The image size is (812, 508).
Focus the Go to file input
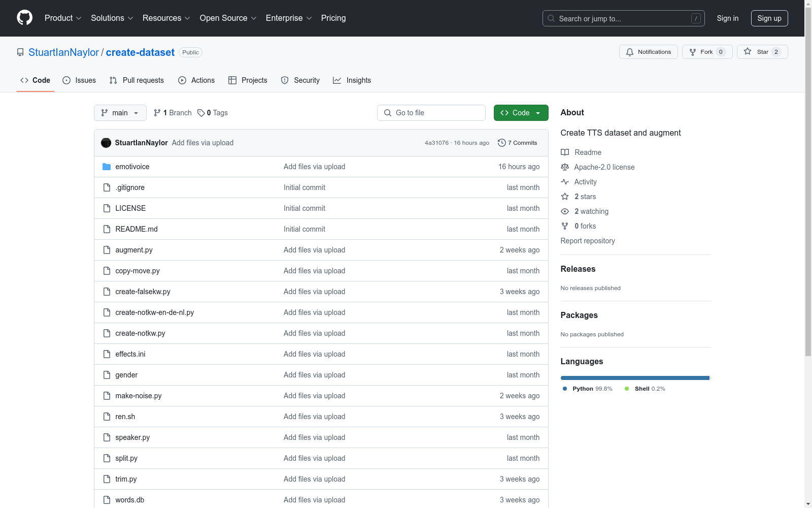(431, 113)
